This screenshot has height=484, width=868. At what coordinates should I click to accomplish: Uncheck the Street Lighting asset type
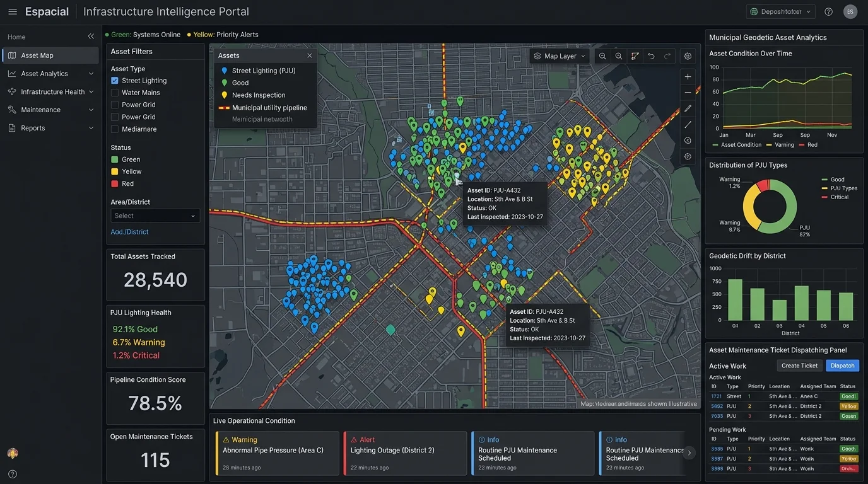click(115, 81)
